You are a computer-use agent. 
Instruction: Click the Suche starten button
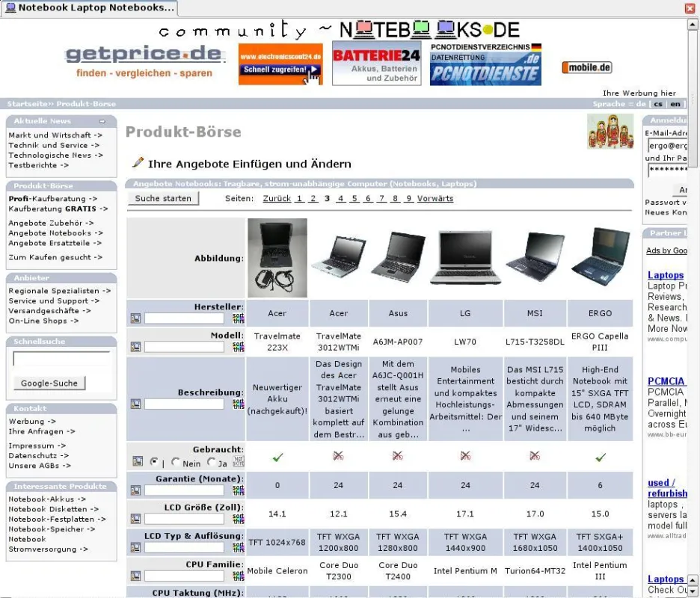pos(163,199)
